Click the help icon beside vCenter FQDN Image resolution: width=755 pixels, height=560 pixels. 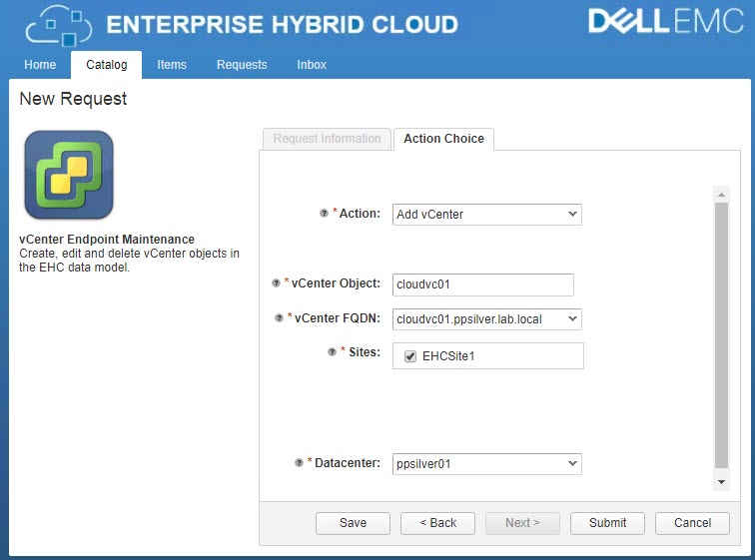point(279,318)
